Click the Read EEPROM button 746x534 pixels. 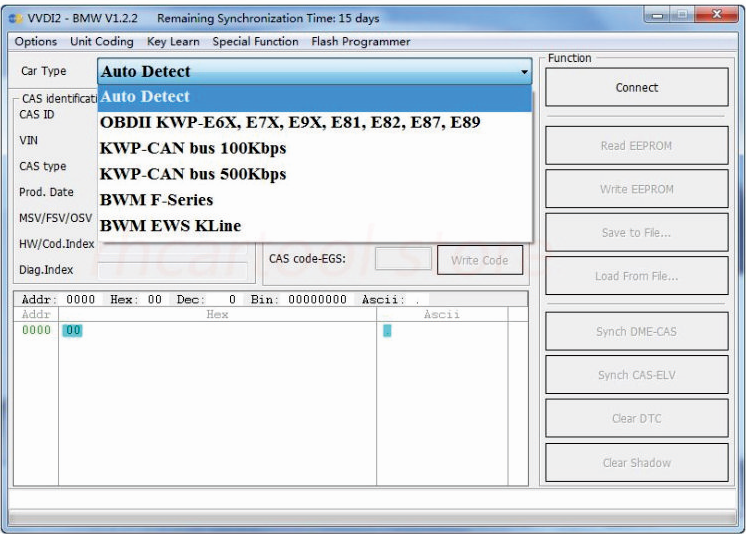(x=637, y=146)
